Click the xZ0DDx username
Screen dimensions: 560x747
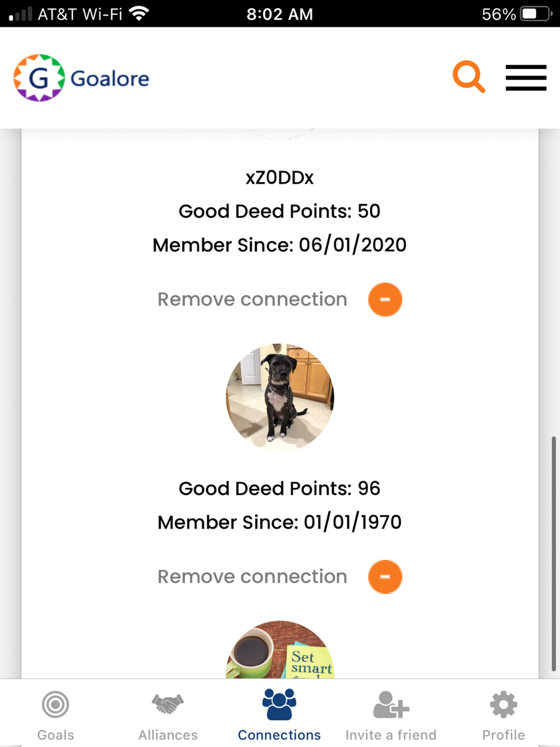click(279, 178)
